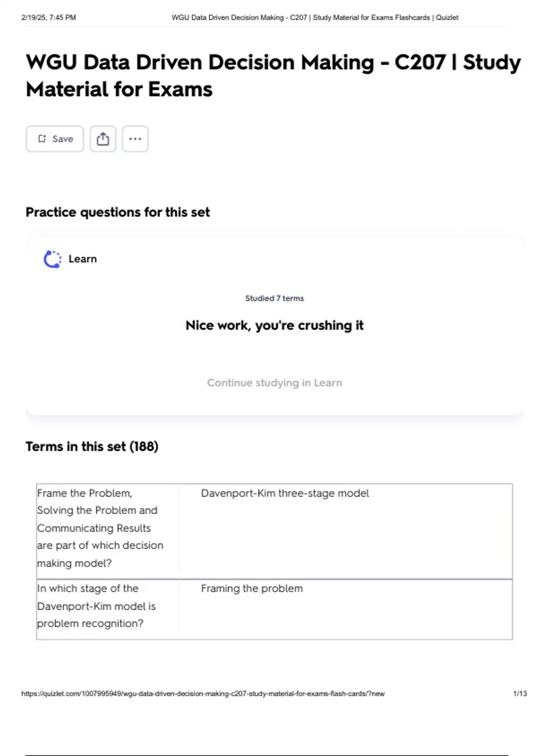Open the quizlet.com URL in the footer

click(203, 693)
